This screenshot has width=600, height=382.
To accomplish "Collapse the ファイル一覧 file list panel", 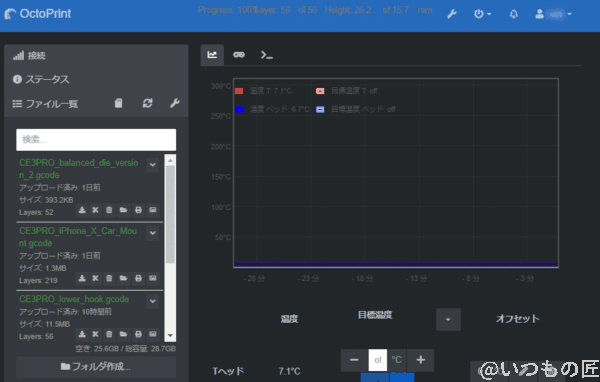I will point(45,104).
